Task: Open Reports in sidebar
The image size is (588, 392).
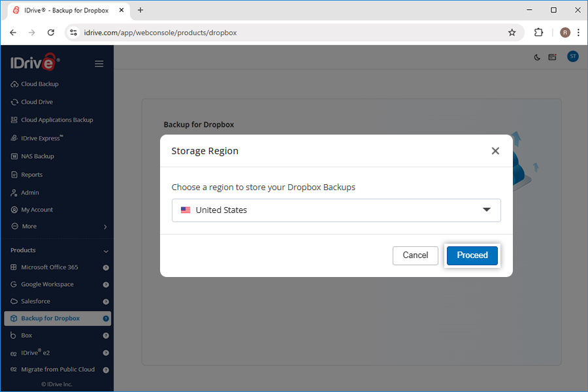Action: 31,174
